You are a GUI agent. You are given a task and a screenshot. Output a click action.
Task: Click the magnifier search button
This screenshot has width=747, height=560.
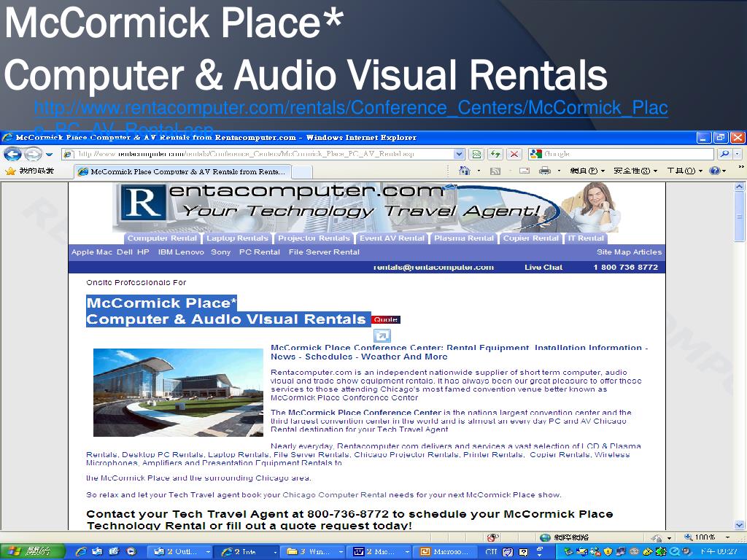coord(724,154)
